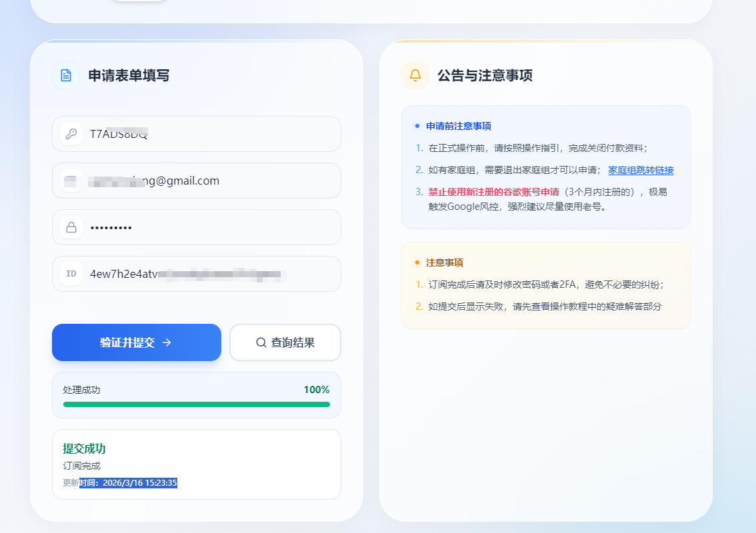This screenshot has width=756, height=533.
Task: Click the arrow icon in the 验证并提交 button
Action: click(x=167, y=342)
